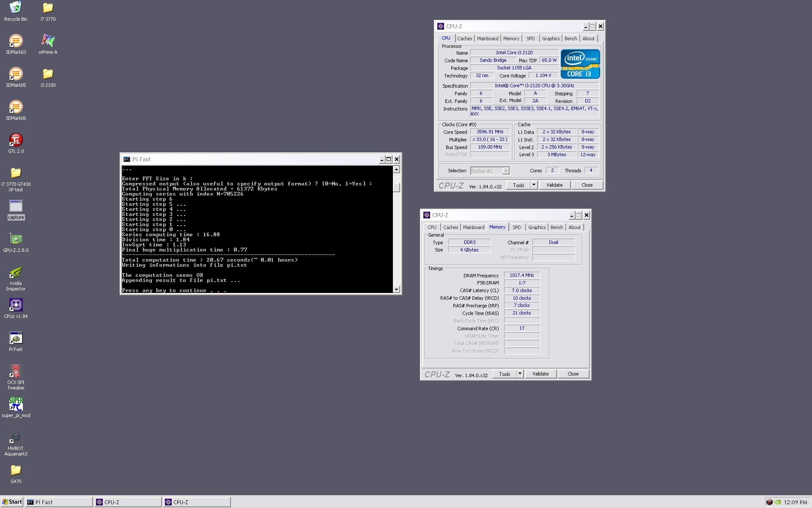Expand Tools dropdown arrow in lower CPU-Z
Image resolution: width=812 pixels, height=508 pixels.
[x=520, y=374]
